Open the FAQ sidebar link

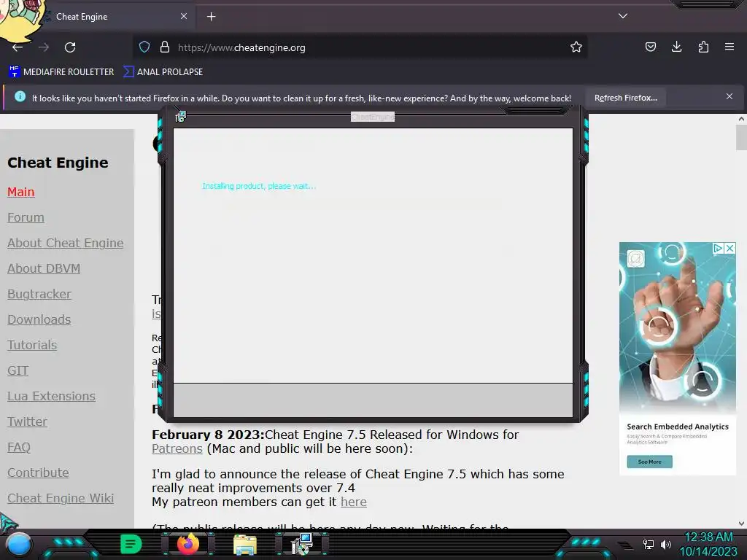coord(19,448)
